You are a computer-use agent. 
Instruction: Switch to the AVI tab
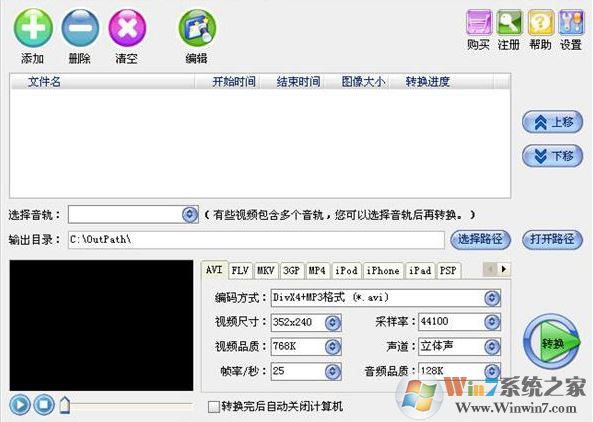(214, 270)
